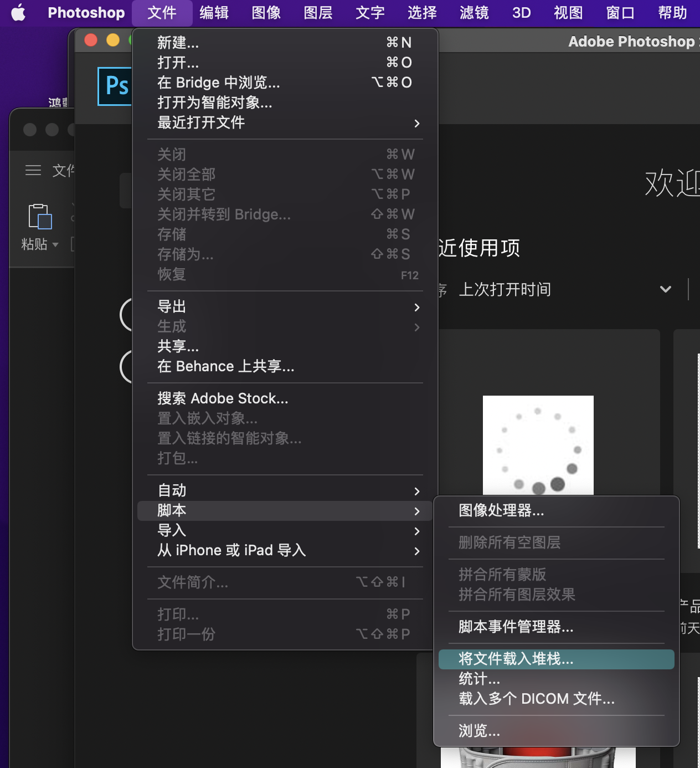Select 在 Bridge 中浏览... menu item
700x768 pixels.
[218, 83]
